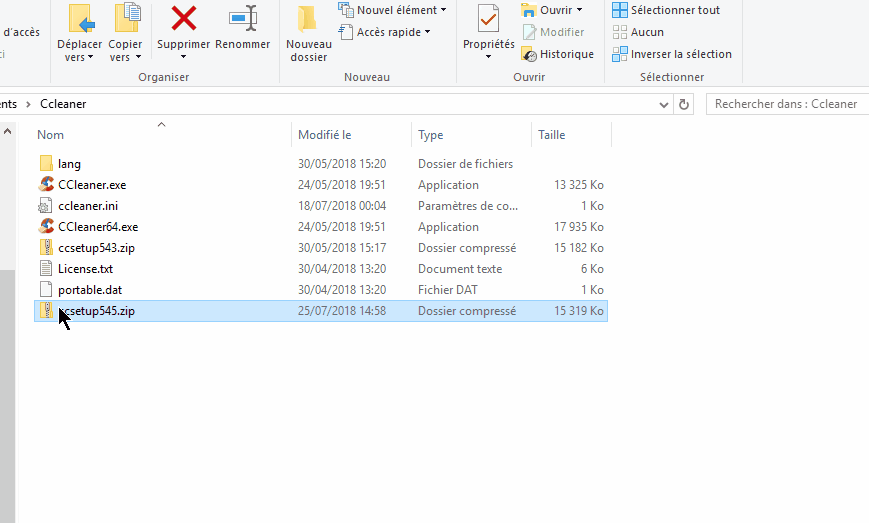869x523 pixels.
Task: Click the portable.dat file icon
Action: coord(46,290)
